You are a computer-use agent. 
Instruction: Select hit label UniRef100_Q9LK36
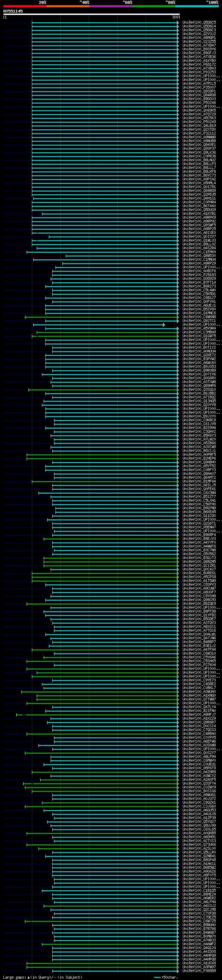199,153
